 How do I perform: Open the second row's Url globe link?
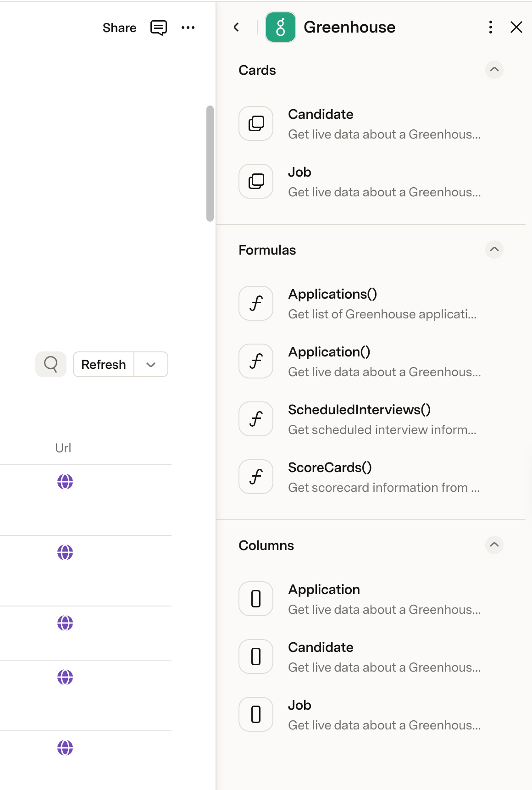point(65,552)
